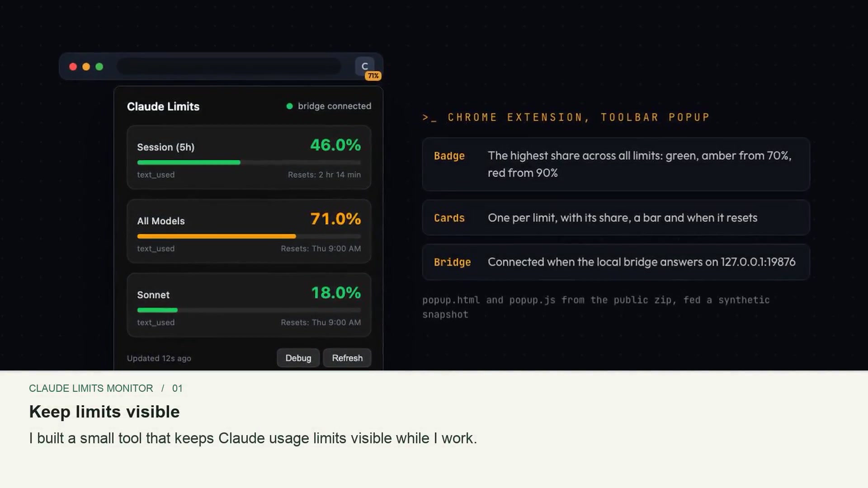This screenshot has height=488, width=868.
Task: Click the green bridge connected status dot
Action: pyautogui.click(x=289, y=106)
